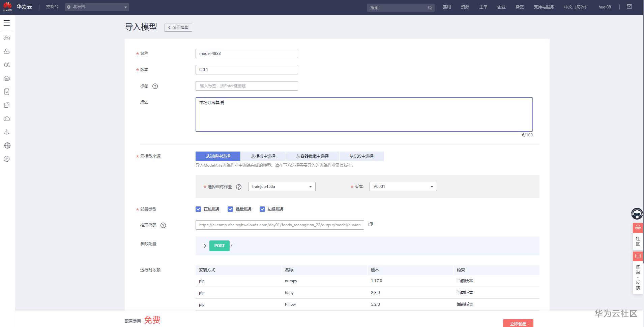Viewport: 644px width, 327px height.
Task: Open the mail messages icon
Action: (x=630, y=7)
